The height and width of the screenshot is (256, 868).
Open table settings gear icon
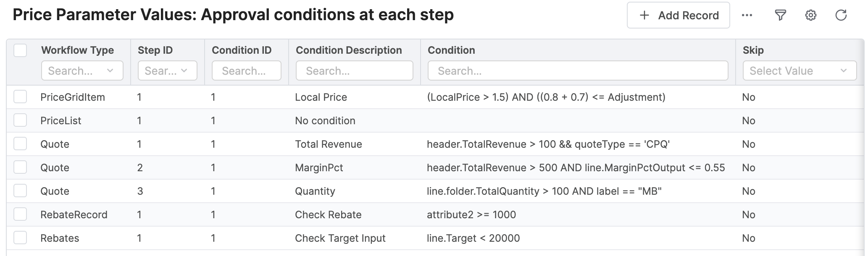pyautogui.click(x=810, y=16)
